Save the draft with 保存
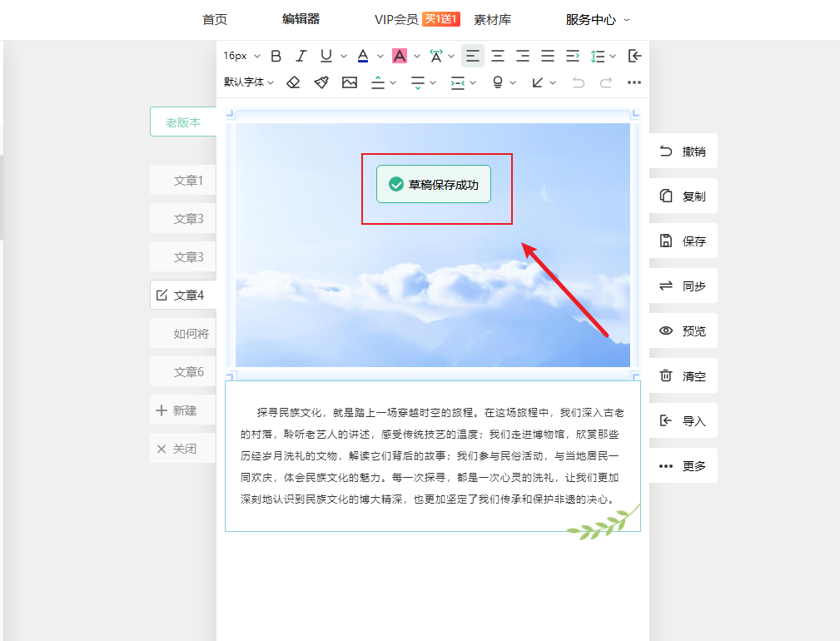The height and width of the screenshot is (641, 840). coord(683,241)
